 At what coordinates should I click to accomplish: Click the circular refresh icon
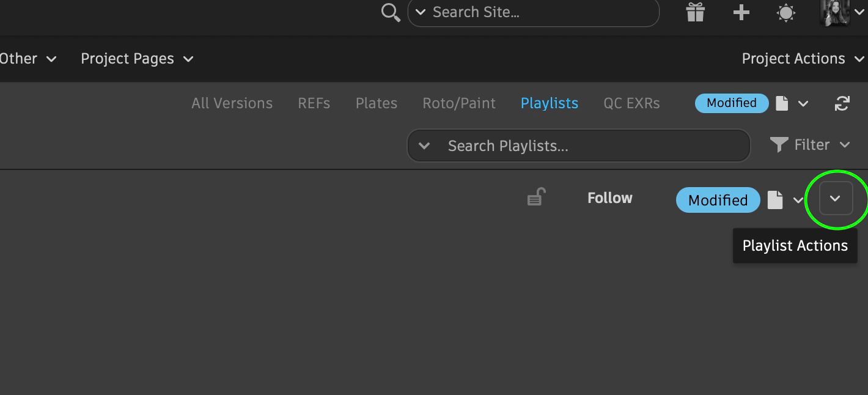pos(842,104)
